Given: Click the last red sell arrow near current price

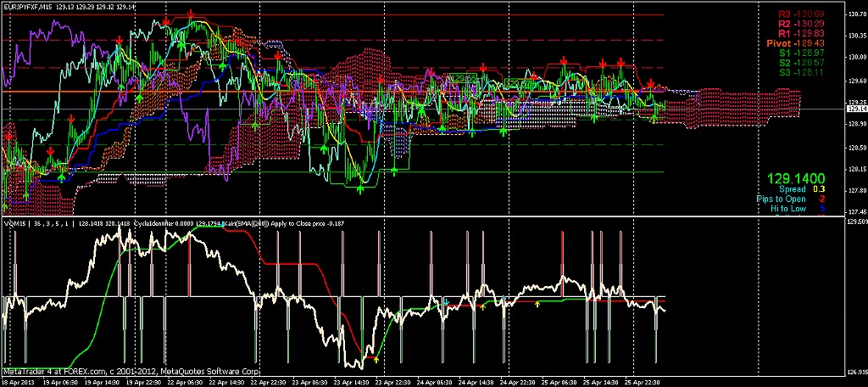Looking at the screenshot, I should click(650, 82).
